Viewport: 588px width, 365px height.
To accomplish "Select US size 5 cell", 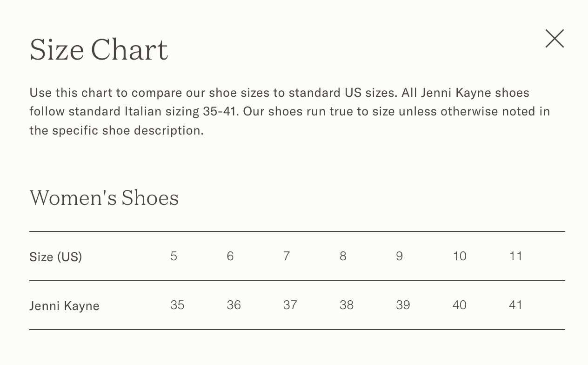I will click(x=174, y=256).
